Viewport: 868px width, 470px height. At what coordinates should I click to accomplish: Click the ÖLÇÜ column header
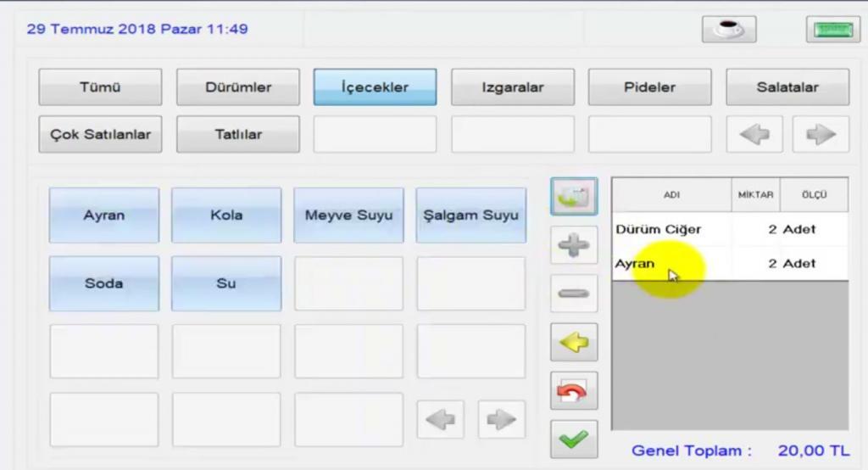(x=814, y=194)
